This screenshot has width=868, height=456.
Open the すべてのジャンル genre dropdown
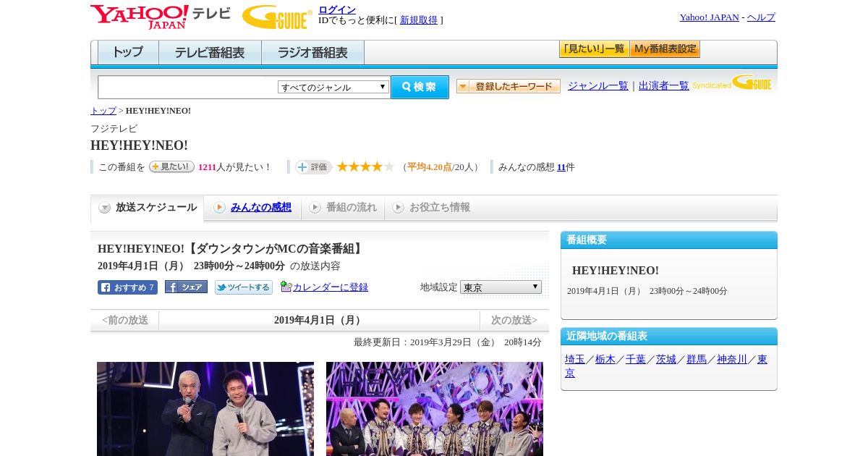coord(333,87)
